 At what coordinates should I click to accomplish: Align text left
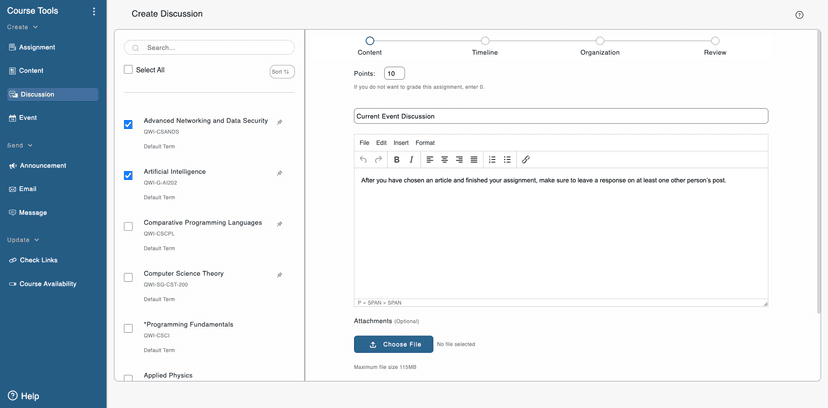(430, 159)
